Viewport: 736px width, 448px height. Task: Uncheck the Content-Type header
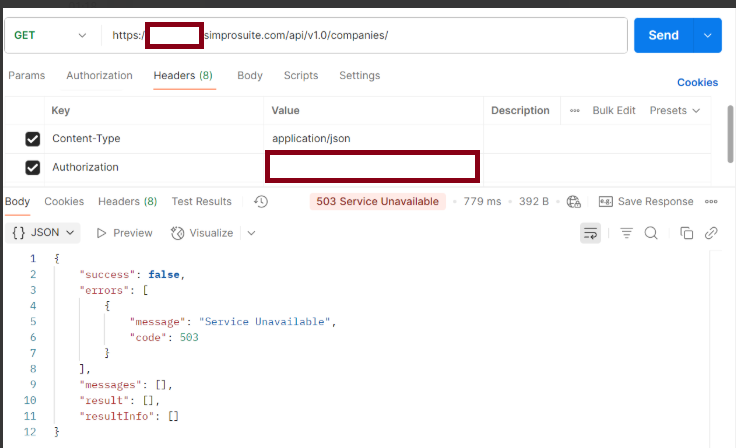32,139
